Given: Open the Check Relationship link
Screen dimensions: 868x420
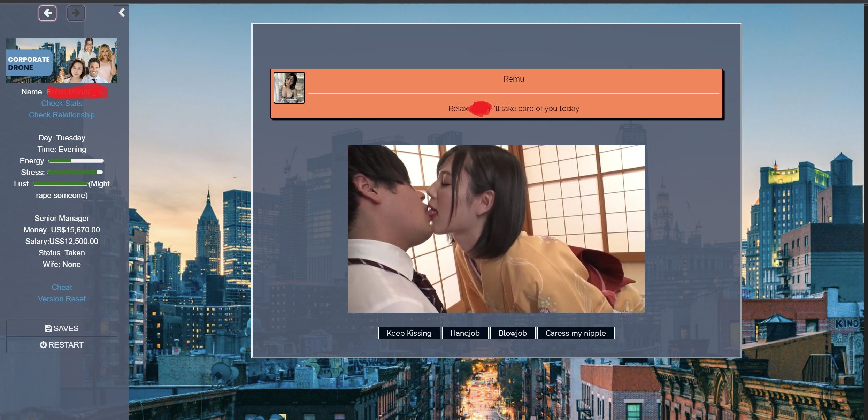Looking at the screenshot, I should (62, 115).
